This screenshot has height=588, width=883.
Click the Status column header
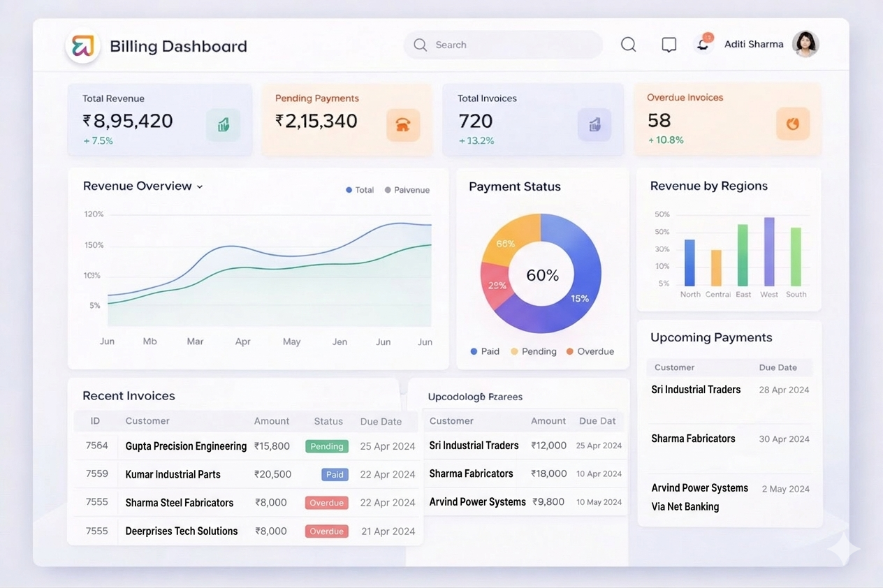pos(328,421)
